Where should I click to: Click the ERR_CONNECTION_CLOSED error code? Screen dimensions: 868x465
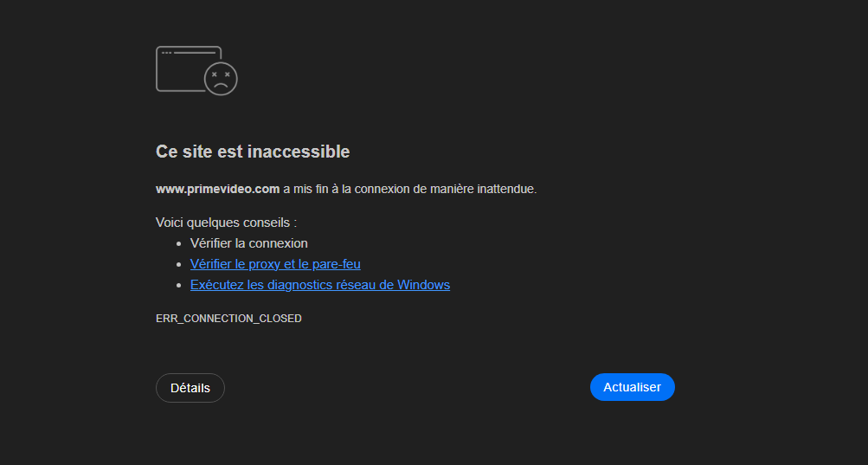(x=228, y=319)
